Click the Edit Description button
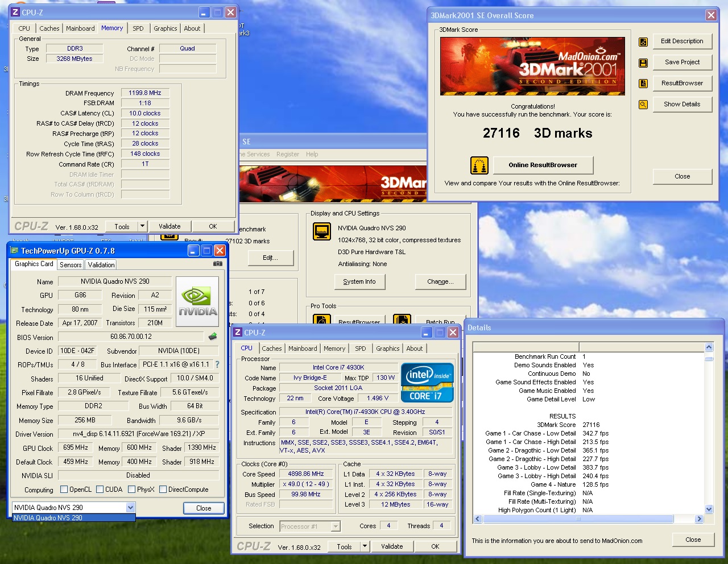Screen dimensions: 728x564 click(x=682, y=42)
